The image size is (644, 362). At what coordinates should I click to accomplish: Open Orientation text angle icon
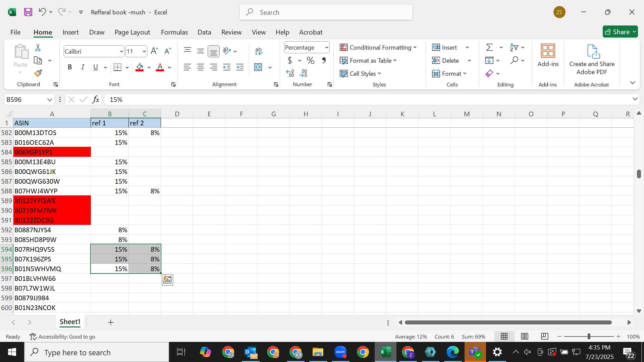[227, 51]
